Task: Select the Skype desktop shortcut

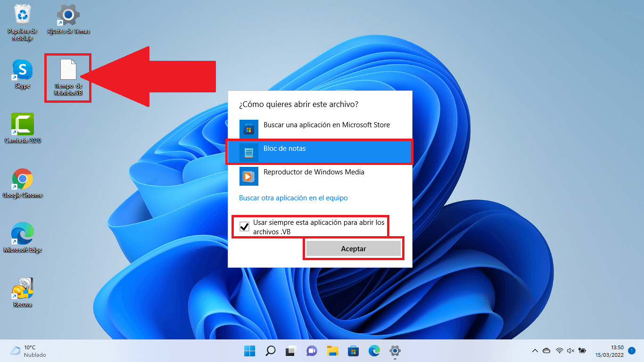Action: [x=22, y=74]
